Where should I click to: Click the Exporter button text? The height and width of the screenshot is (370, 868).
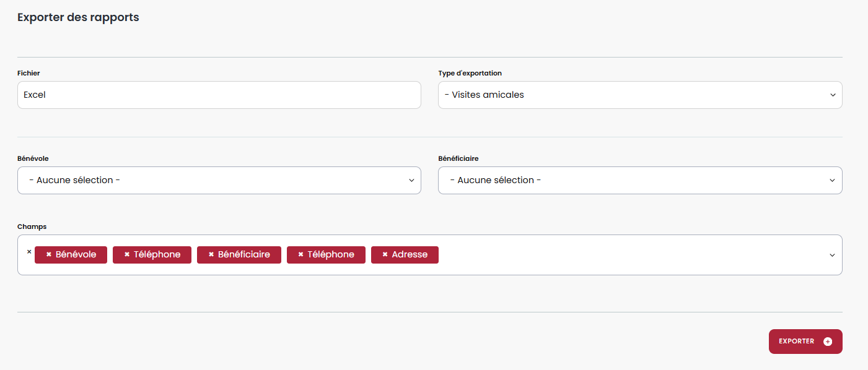pos(796,342)
